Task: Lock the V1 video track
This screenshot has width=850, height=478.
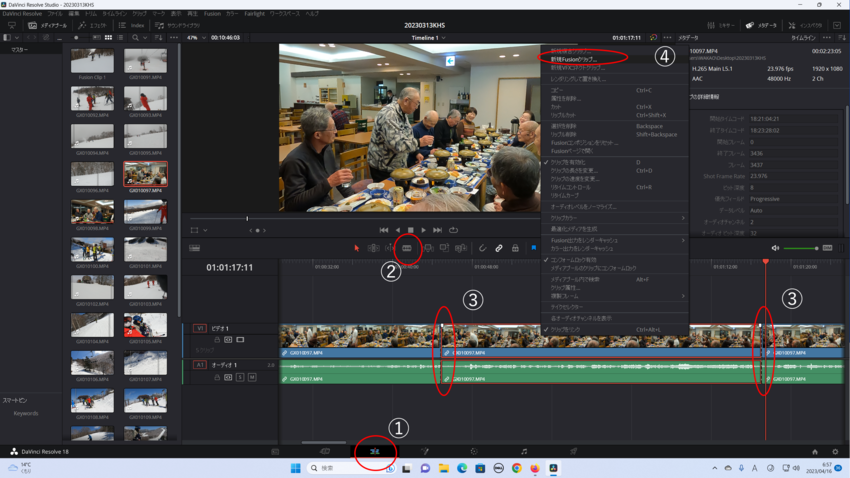Action: click(217, 340)
